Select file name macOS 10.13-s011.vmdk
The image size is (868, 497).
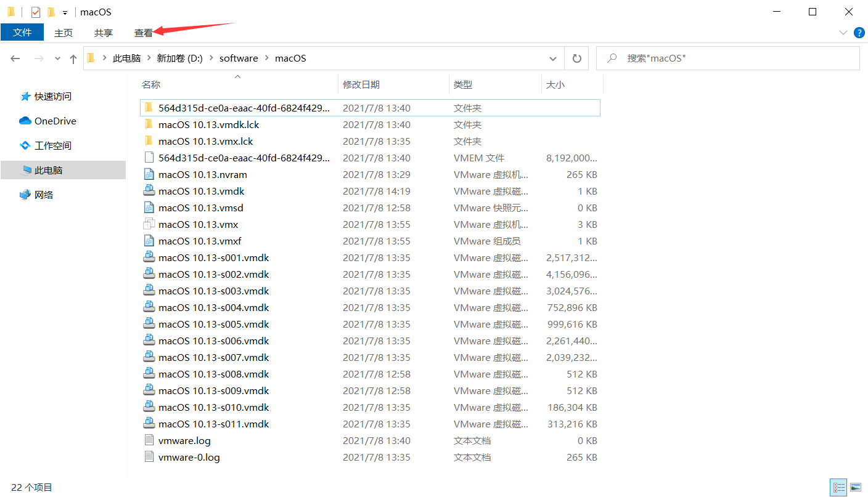tap(214, 424)
